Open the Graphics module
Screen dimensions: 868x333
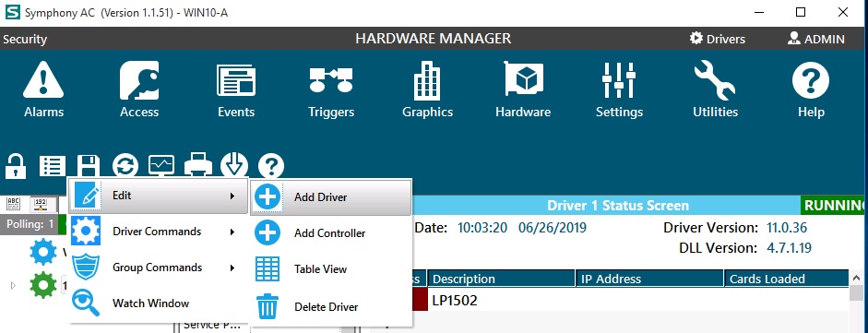coord(427,89)
